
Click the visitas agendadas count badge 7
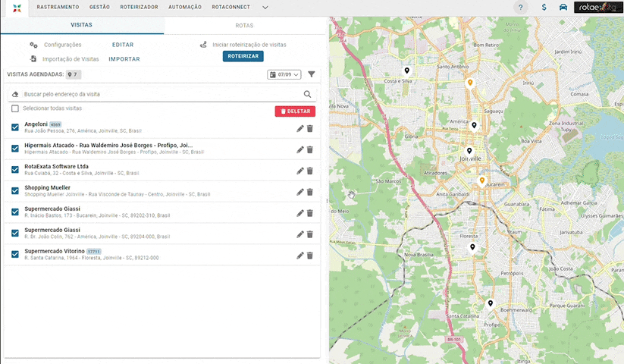tap(74, 74)
